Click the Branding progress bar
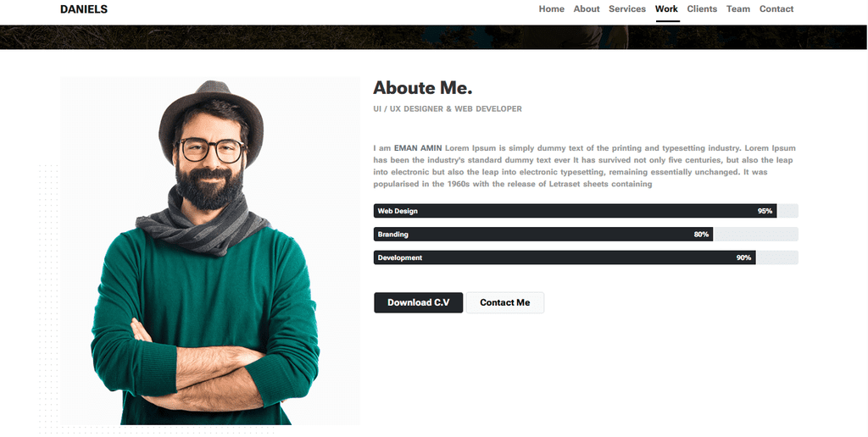The height and width of the screenshot is (437, 868). coord(586,234)
